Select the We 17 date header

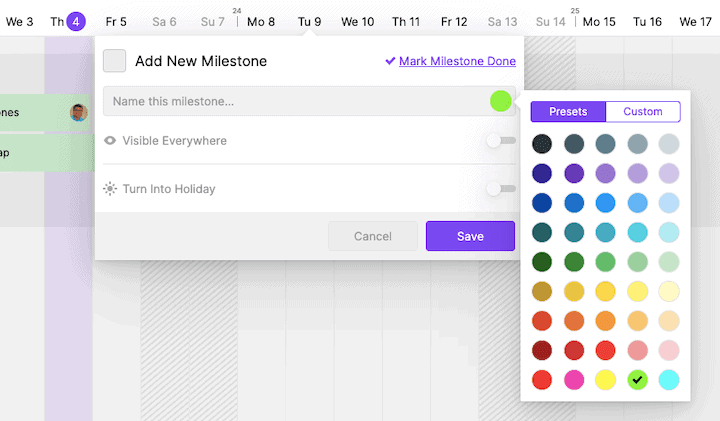tap(695, 22)
